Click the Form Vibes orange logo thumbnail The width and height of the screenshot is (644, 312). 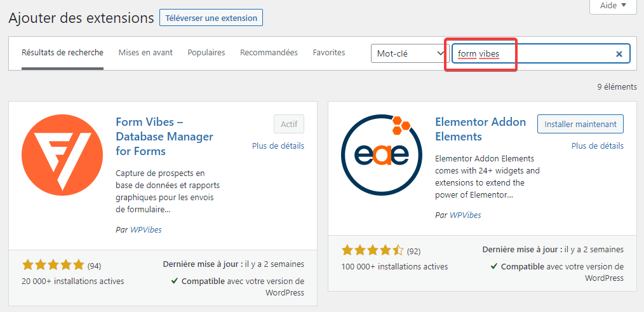[x=62, y=155]
